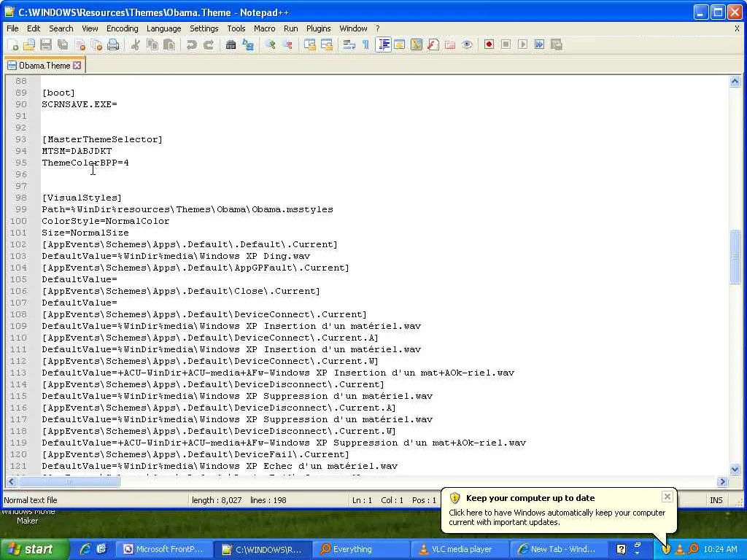747x560 pixels.
Task: Click the horizontal scrollbar right arrow
Action: tap(722, 481)
